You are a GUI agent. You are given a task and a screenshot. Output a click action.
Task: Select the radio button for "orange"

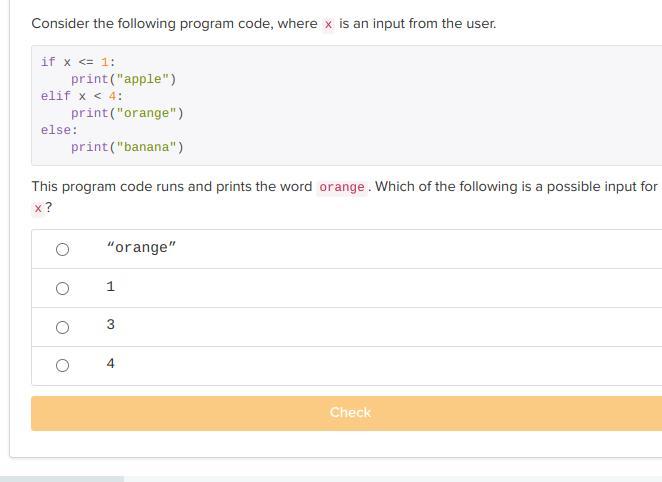(62, 249)
